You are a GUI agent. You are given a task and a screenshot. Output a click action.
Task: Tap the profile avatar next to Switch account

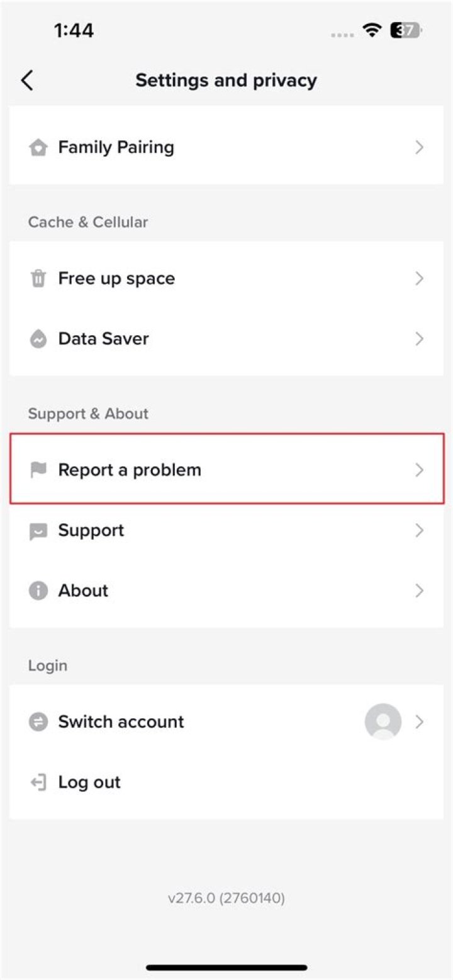pos(383,721)
